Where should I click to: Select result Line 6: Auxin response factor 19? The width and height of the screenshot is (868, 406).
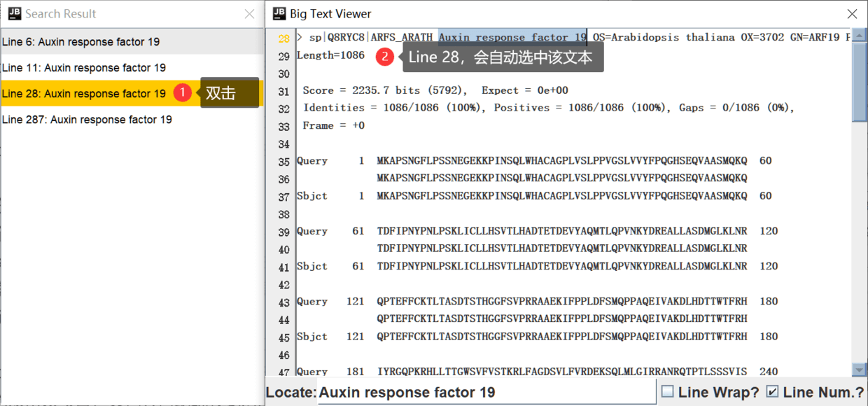pyautogui.click(x=132, y=42)
